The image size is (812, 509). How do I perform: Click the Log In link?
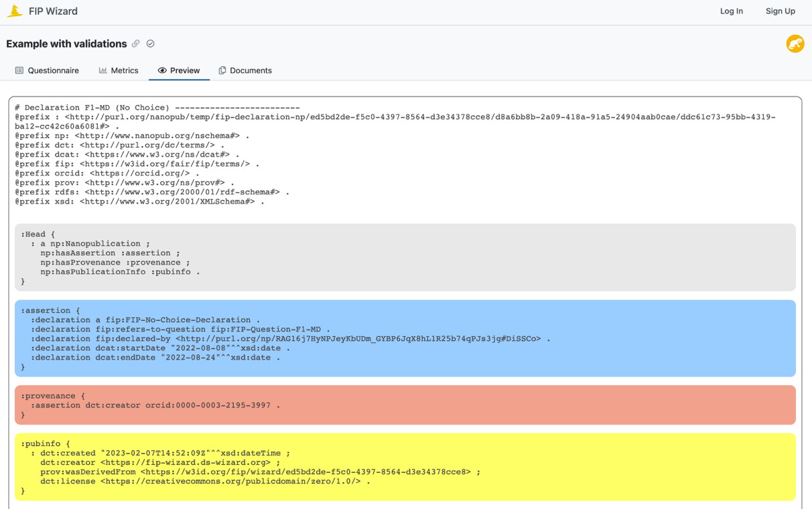(x=731, y=11)
